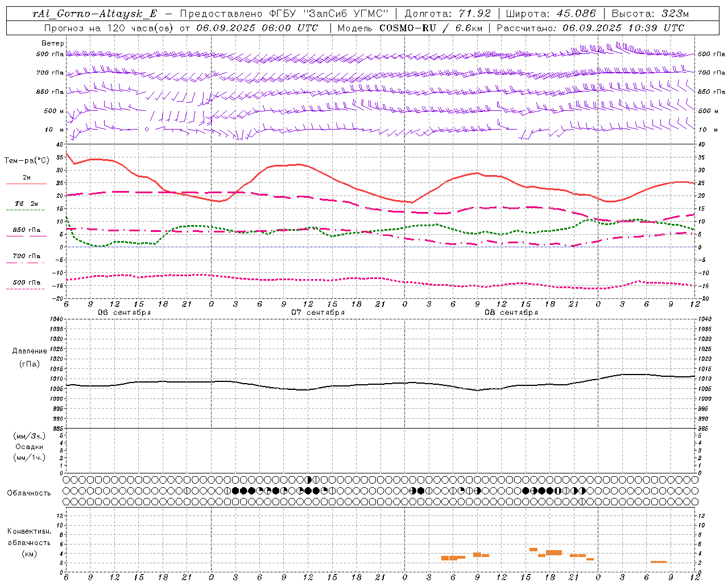728x582 pixels.
Task: Click the Td 2м legend entry
Action: coord(26,203)
